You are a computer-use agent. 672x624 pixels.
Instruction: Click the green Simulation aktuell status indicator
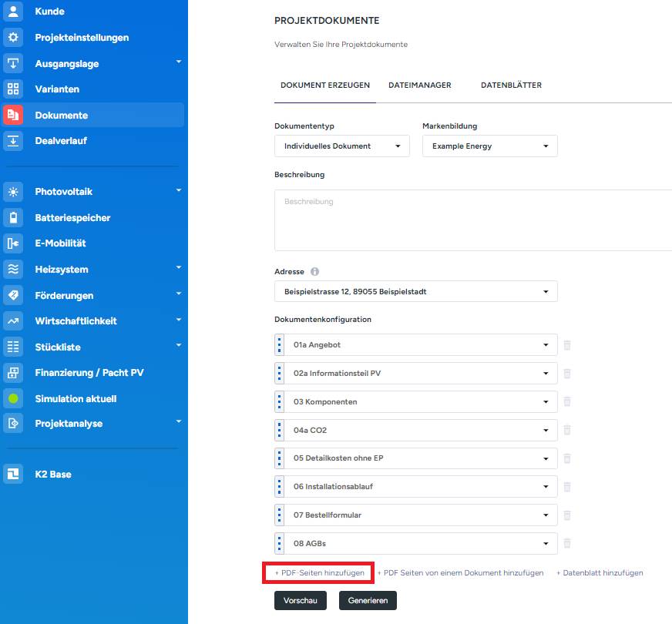coord(13,399)
